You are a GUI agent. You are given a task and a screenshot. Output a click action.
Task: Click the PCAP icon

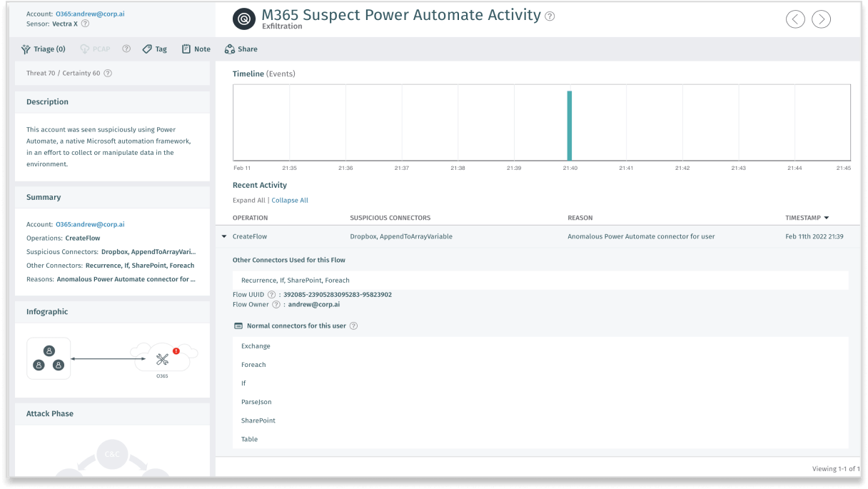pos(95,49)
